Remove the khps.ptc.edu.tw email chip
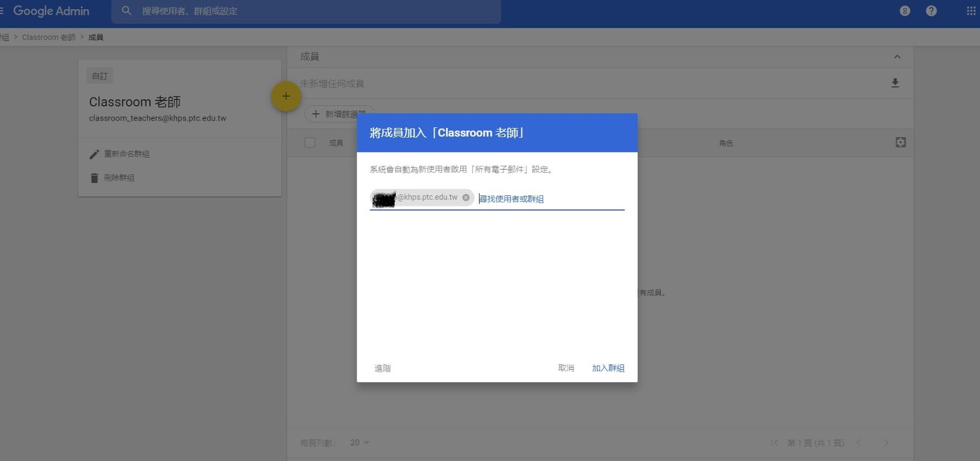Screen dimensions: 980x461 coord(466,197)
